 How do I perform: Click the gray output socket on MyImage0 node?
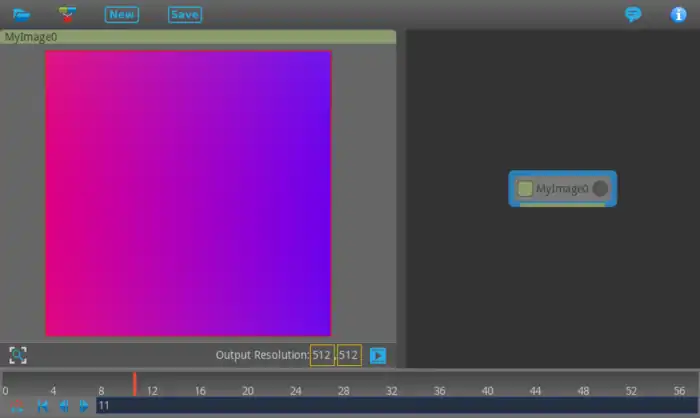600,188
